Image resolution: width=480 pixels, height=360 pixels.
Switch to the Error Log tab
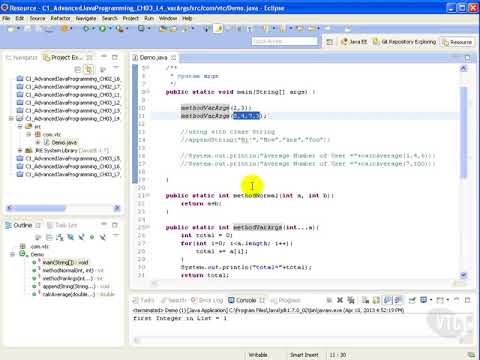coord(207,300)
